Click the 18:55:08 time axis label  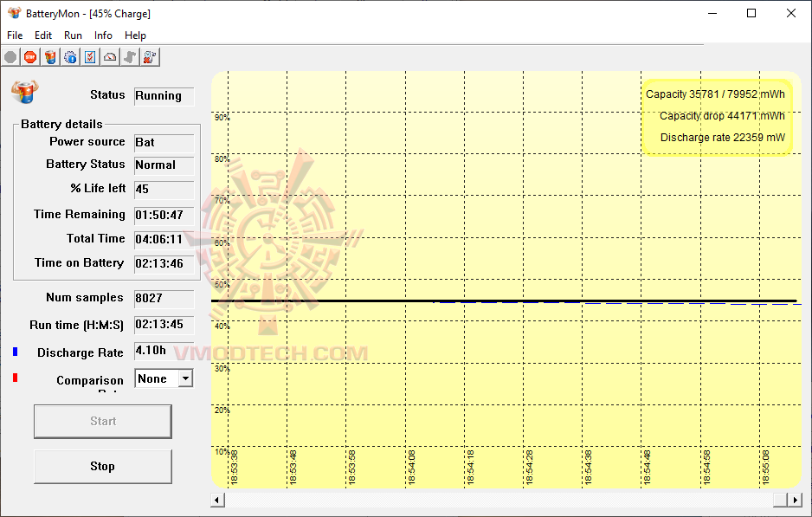[765, 468]
